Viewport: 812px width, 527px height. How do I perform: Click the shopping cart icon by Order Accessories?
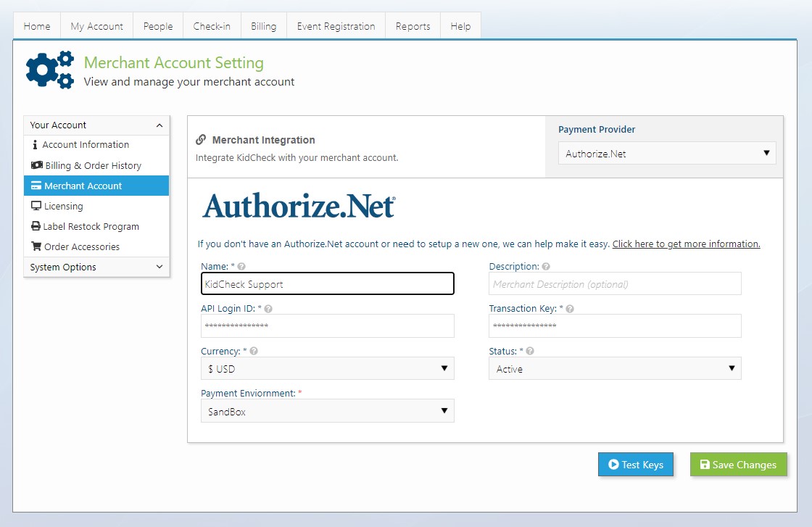point(36,246)
